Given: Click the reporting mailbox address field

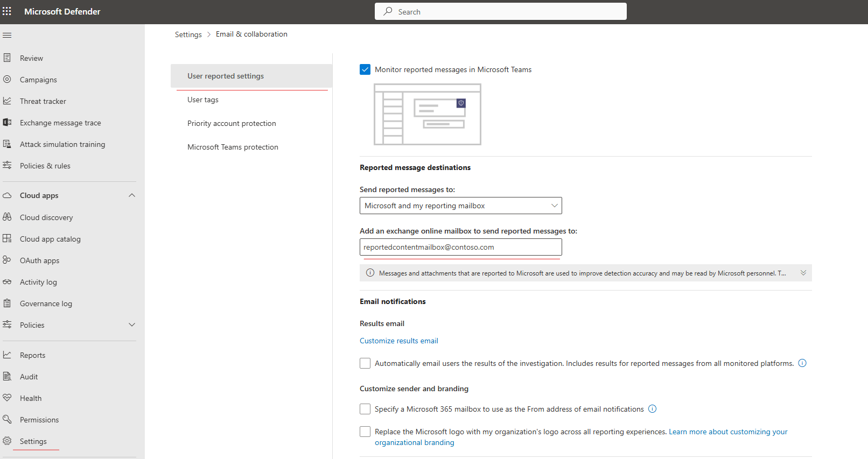Looking at the screenshot, I should coord(461,247).
